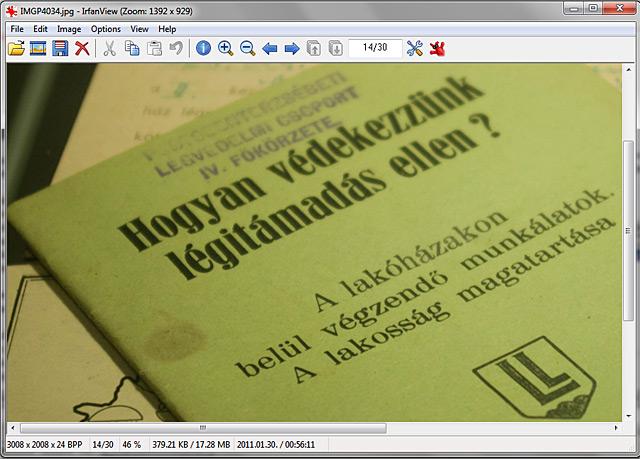Open Properties/Settings tools icon
This screenshot has width=640, height=459.
point(415,49)
